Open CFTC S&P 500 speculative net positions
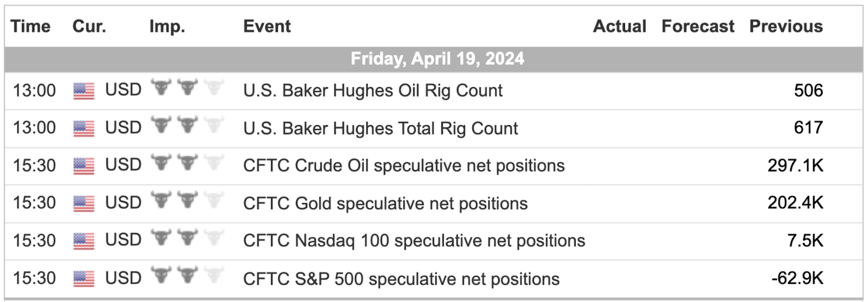This screenshot has width=868, height=302. tap(401, 279)
